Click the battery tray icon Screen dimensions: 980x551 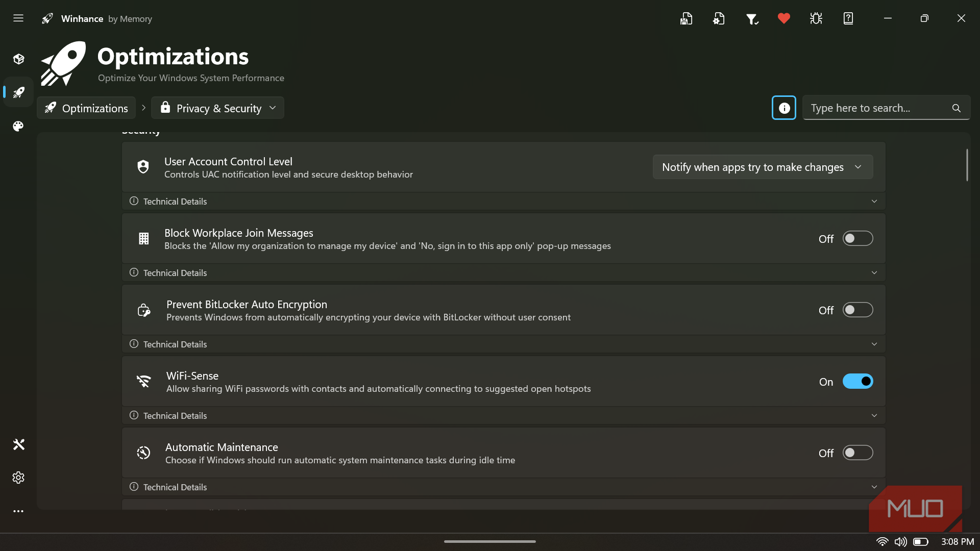[x=921, y=542]
